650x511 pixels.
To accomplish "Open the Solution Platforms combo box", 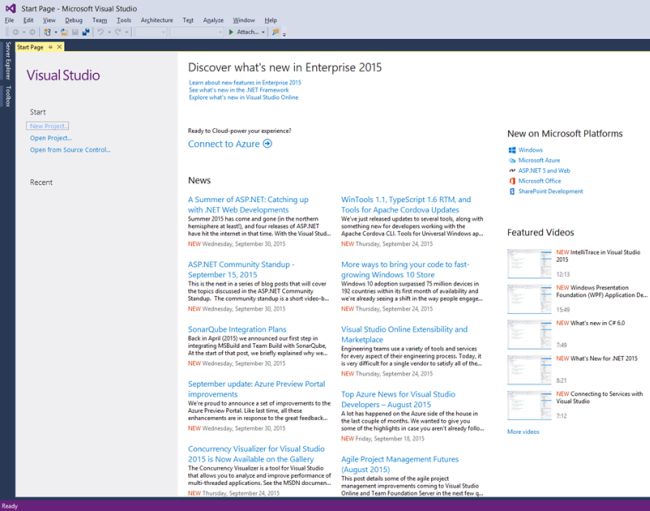I will pos(197,32).
